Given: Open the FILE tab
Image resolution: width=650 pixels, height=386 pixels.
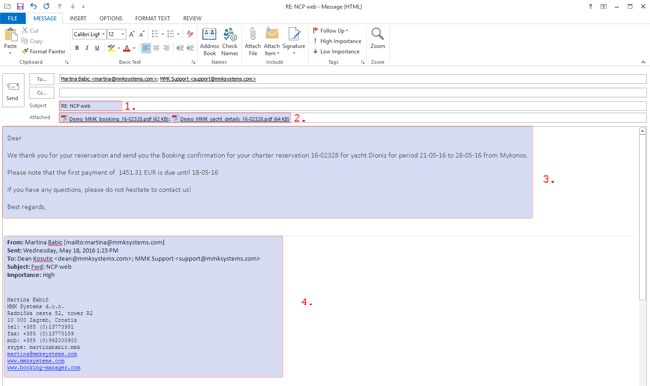Looking at the screenshot, I should [12, 18].
